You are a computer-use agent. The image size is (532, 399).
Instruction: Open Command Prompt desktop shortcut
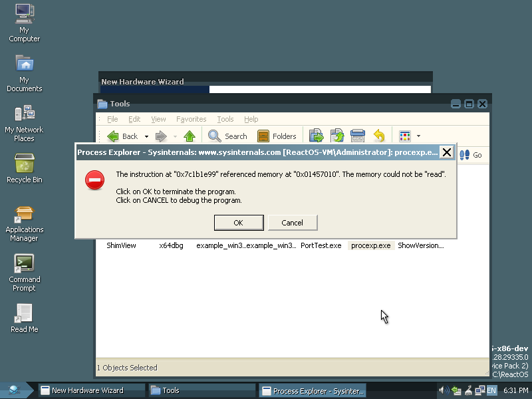25,273
